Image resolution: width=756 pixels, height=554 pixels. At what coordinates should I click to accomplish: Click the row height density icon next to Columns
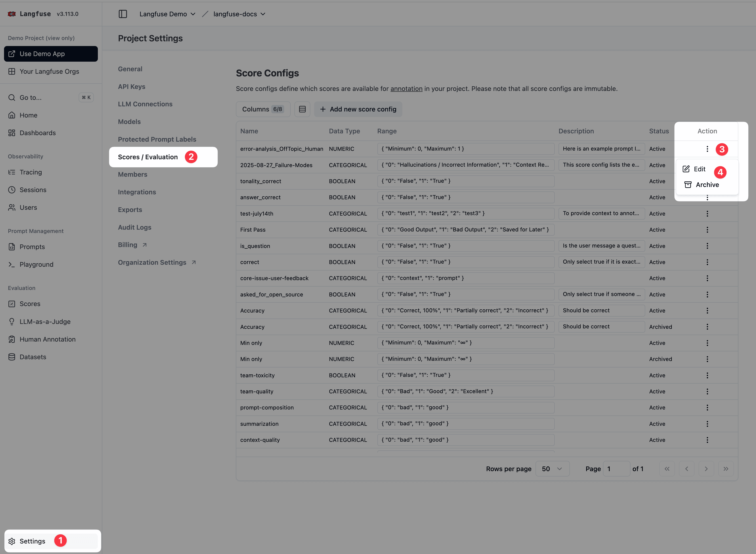[x=302, y=109]
